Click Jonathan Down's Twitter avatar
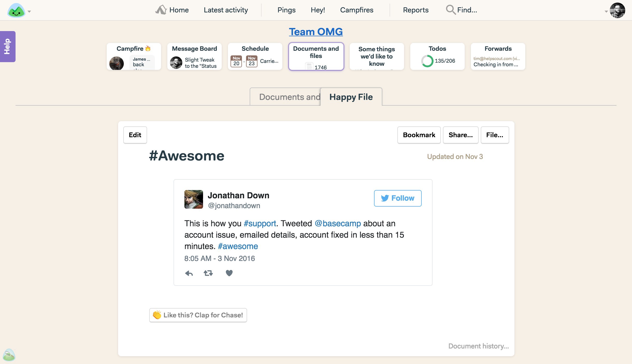 (x=193, y=199)
